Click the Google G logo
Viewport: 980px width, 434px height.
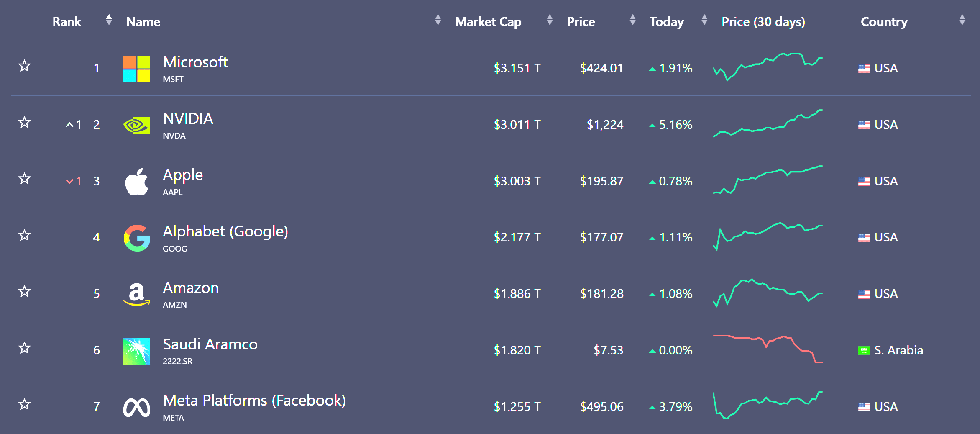point(137,238)
